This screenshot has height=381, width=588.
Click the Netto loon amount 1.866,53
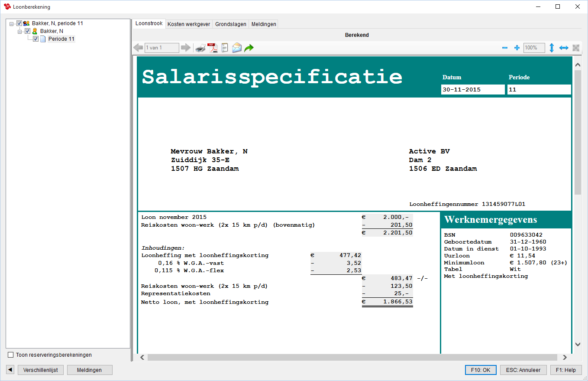pos(397,302)
